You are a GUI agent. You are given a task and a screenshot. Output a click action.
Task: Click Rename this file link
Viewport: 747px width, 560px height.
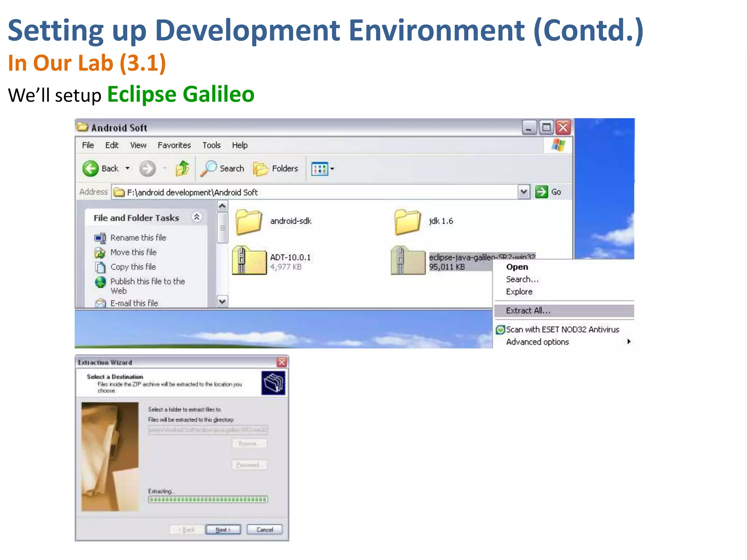(138, 238)
